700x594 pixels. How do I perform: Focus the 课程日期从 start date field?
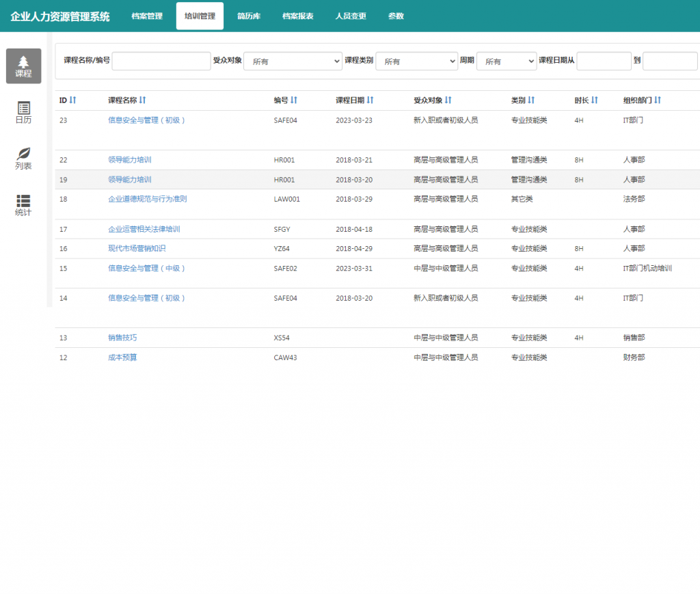click(604, 61)
